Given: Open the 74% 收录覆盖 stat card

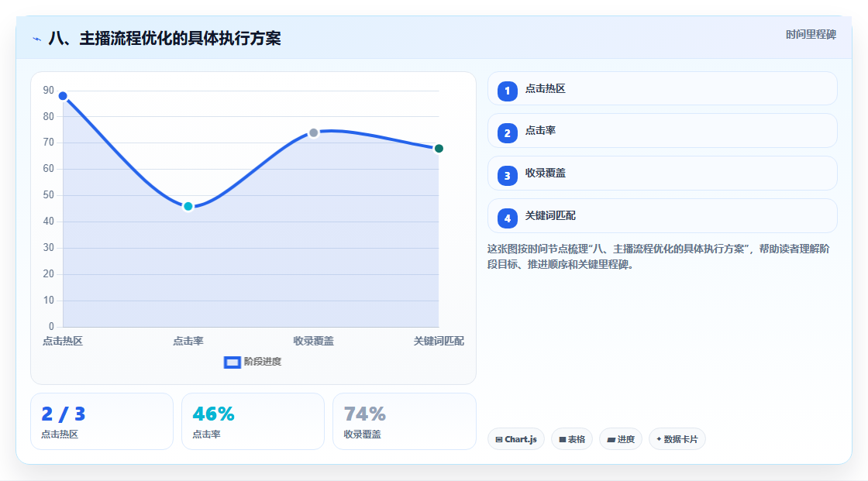Looking at the screenshot, I should tap(404, 421).
